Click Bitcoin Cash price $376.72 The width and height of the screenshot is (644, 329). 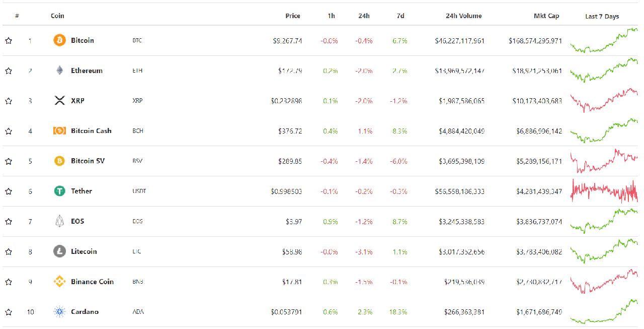(290, 131)
